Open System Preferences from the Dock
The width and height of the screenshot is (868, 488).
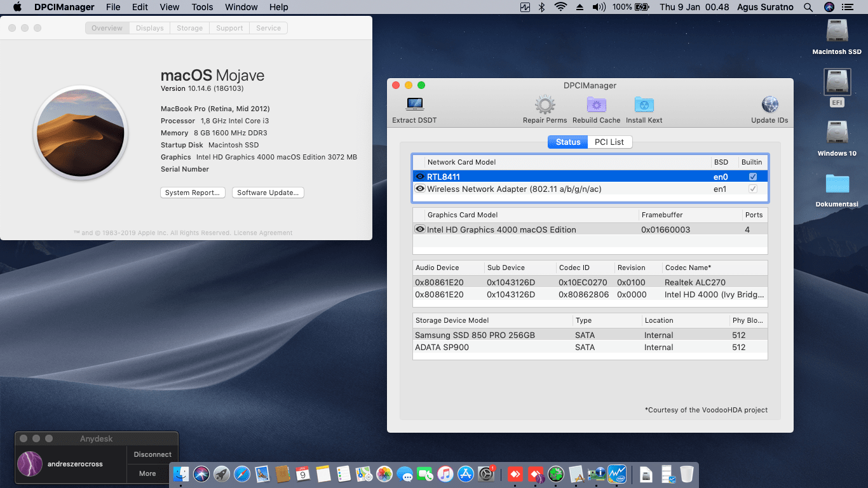click(486, 473)
